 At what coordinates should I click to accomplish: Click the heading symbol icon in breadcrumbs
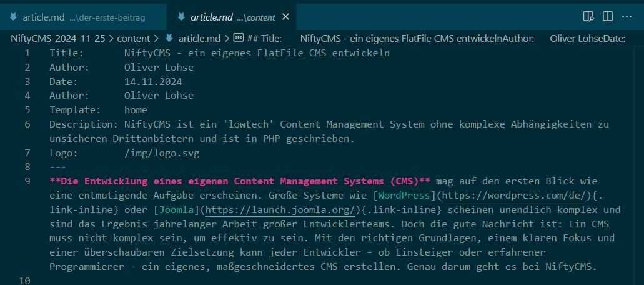pos(238,39)
